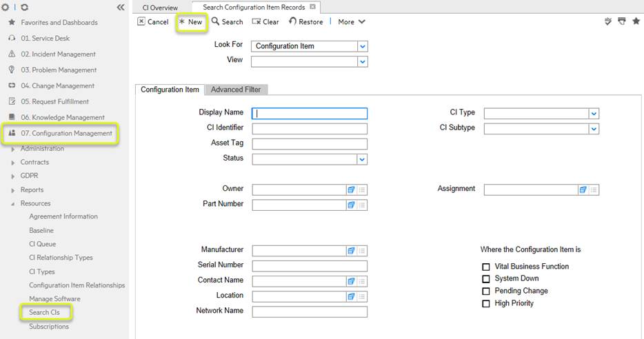Collapse the sidebar with double chevron icon

(121, 7)
